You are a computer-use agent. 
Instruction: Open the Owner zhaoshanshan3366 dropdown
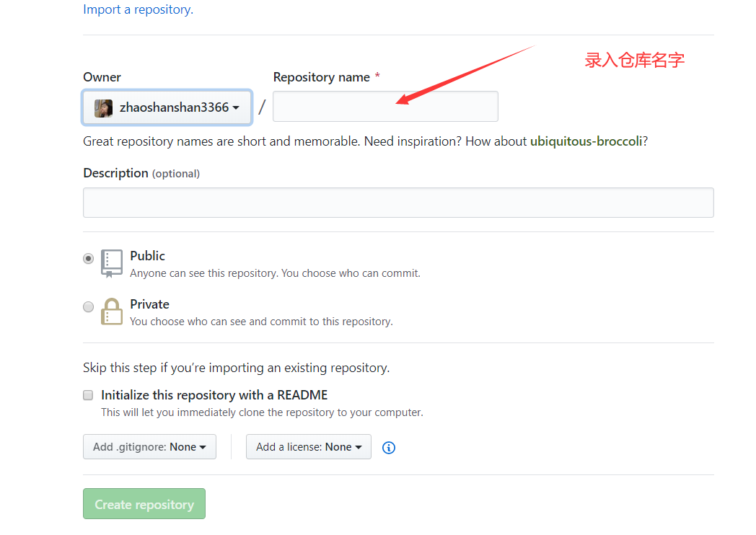pyautogui.click(x=167, y=107)
